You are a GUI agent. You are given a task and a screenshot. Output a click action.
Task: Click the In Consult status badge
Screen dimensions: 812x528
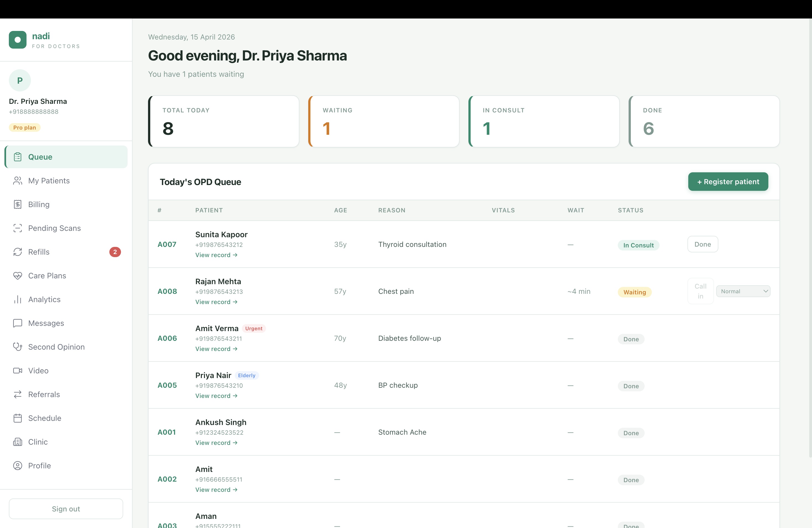638,245
